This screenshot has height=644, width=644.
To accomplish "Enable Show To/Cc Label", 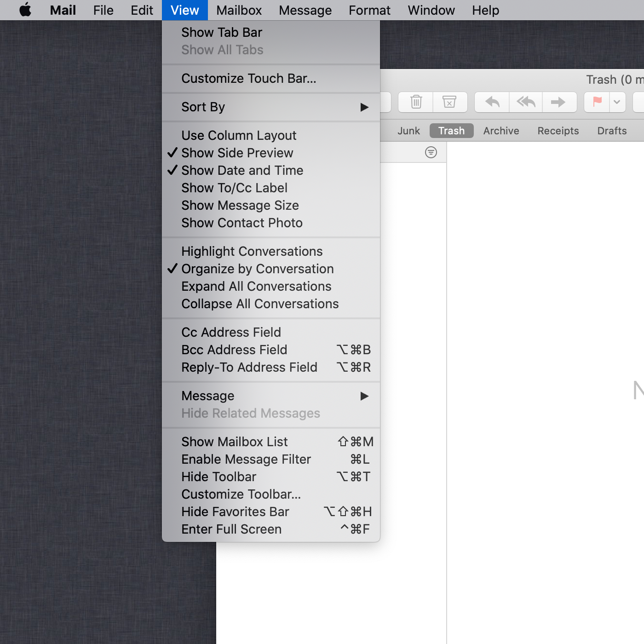I will 271,188.
